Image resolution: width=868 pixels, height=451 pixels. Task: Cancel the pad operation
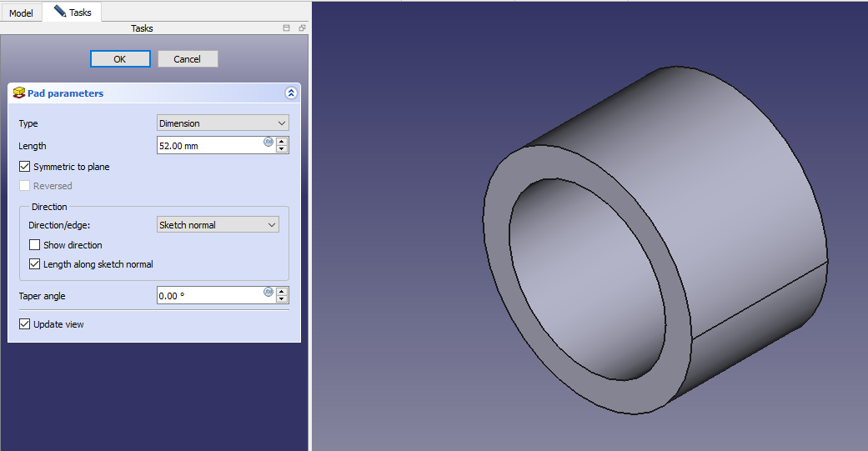coord(188,59)
